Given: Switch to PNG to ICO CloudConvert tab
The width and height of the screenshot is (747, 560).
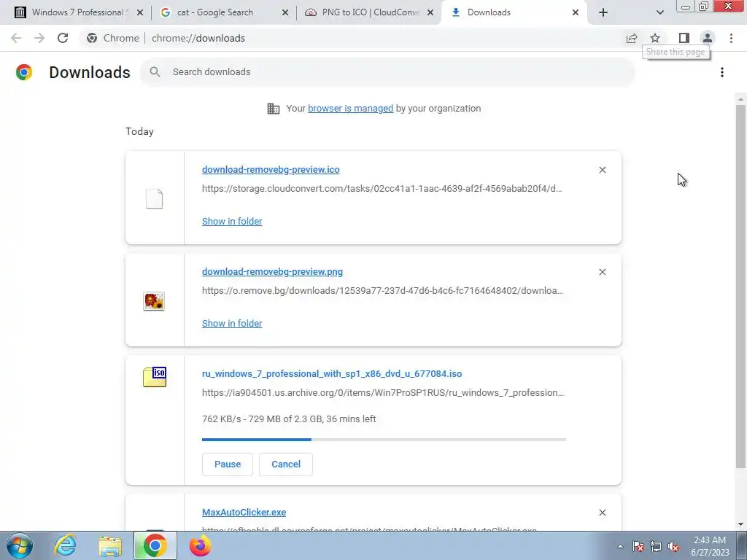Looking at the screenshot, I should point(367,12).
